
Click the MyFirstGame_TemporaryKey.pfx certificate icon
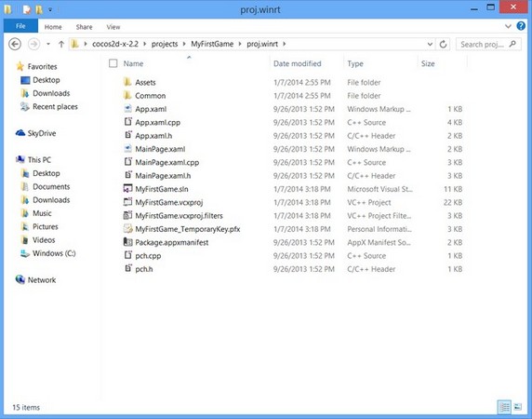point(127,229)
